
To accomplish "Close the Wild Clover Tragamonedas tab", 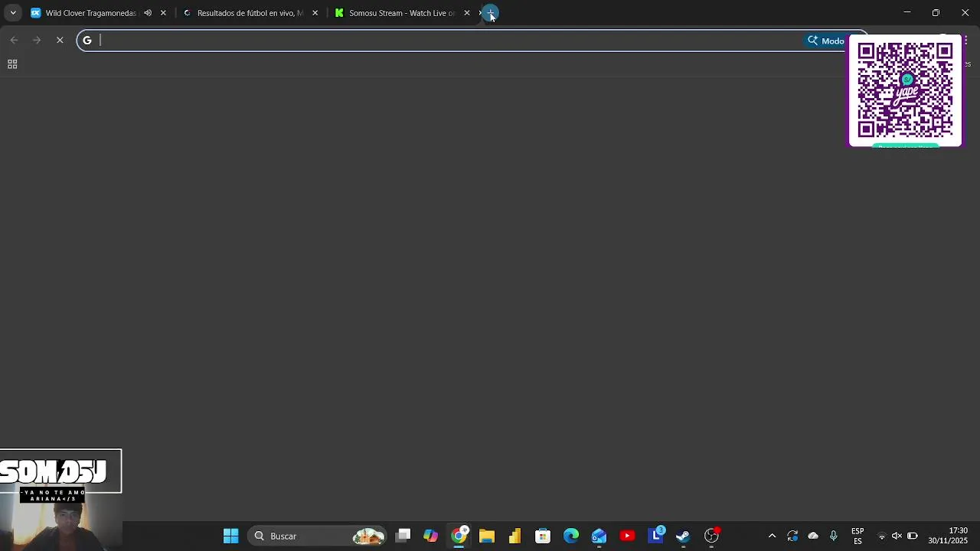I will (163, 13).
